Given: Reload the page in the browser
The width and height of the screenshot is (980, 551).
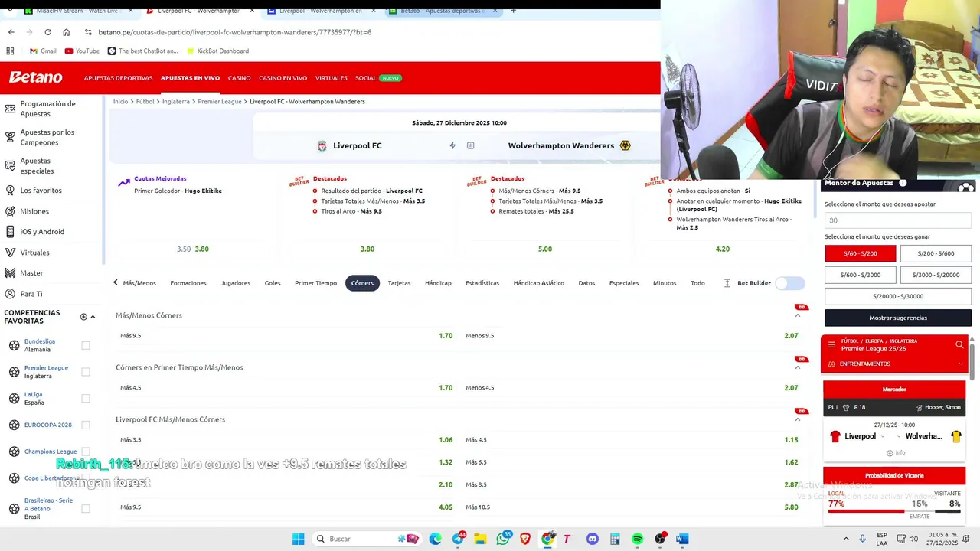Looking at the screenshot, I should [47, 32].
